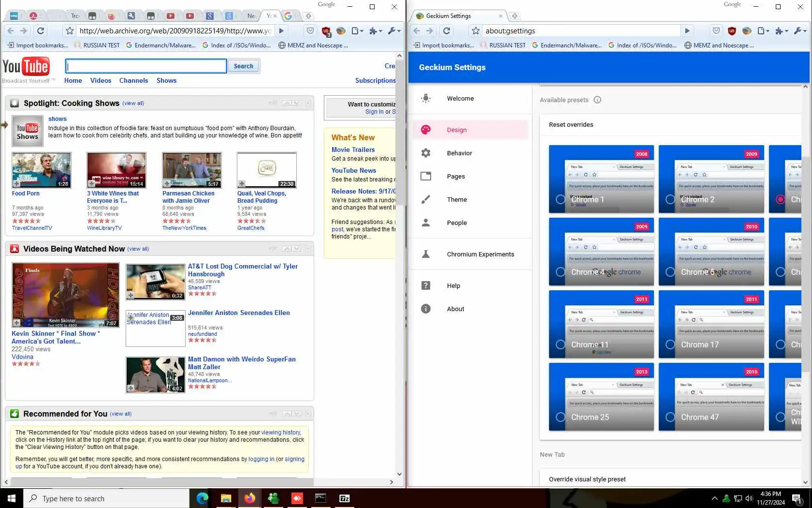The width and height of the screenshot is (812, 508).
Task: Go back in the left browser window
Action: [11, 30]
